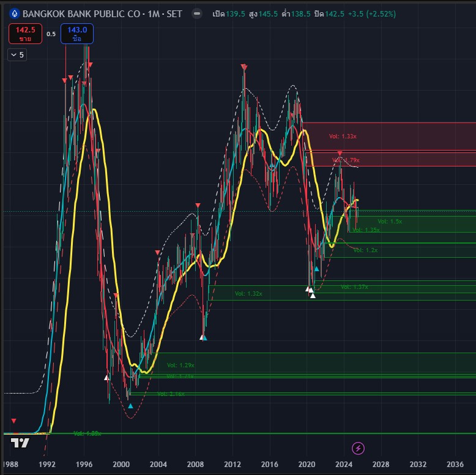Click the change value +3.5 (+2.52%)

372,14
